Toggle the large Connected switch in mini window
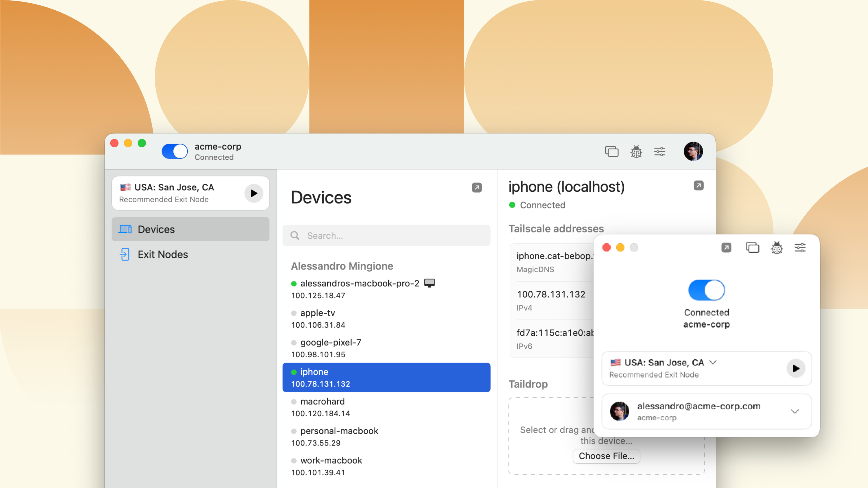This screenshot has height=488, width=868. (706, 290)
